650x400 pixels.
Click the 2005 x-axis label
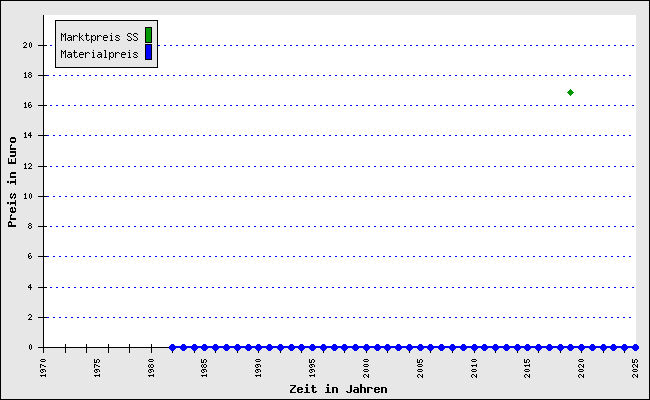click(x=420, y=368)
